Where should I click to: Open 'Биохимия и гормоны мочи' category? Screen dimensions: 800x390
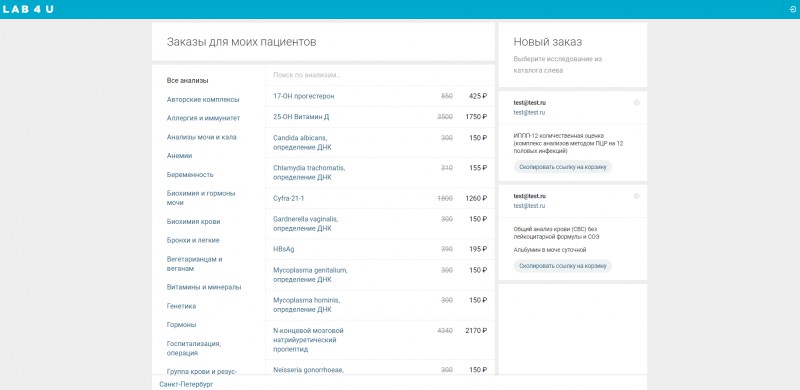[x=201, y=198]
